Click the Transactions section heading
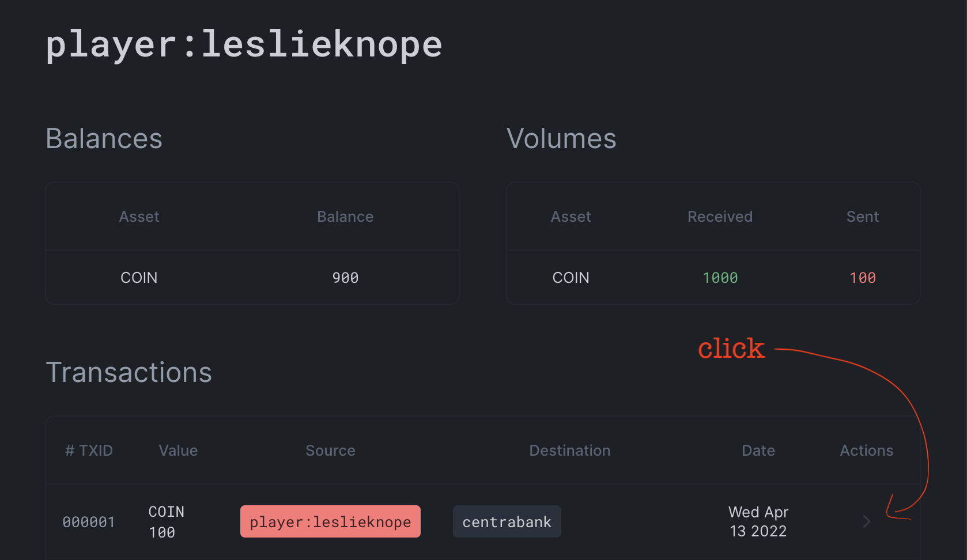 pos(129,372)
